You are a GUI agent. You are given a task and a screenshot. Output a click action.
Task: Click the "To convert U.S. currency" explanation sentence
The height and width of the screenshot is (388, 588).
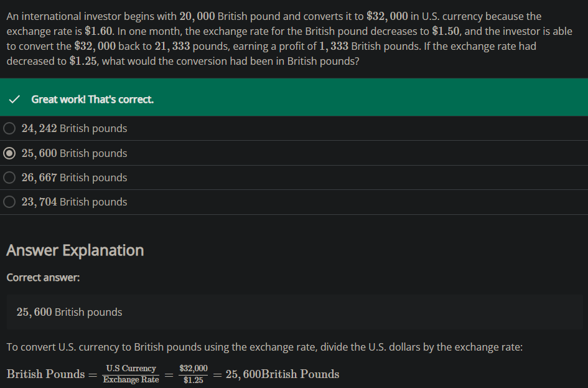click(x=264, y=347)
